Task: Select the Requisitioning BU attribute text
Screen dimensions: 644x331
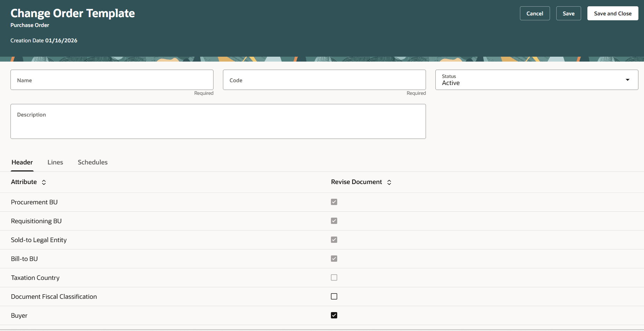Action: pos(36,221)
